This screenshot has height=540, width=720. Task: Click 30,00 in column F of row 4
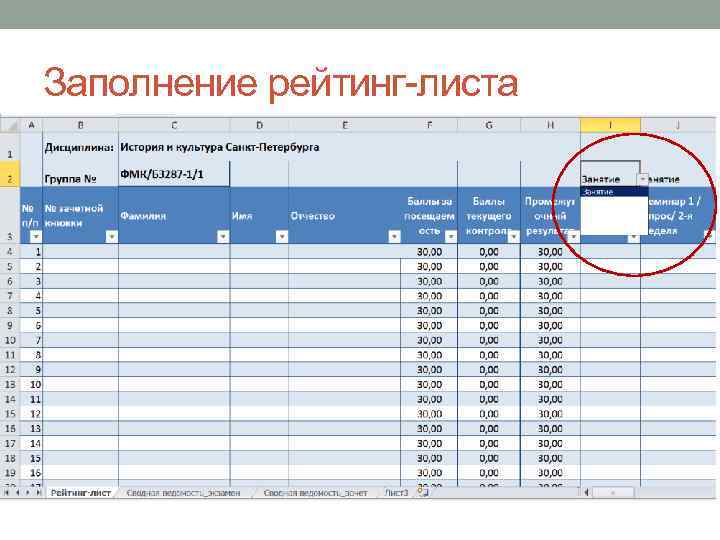tap(429, 252)
